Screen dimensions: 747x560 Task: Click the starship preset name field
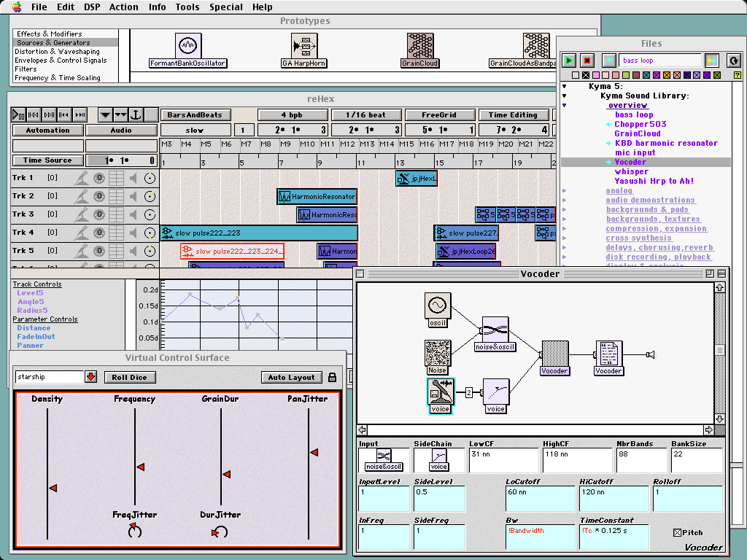point(50,377)
